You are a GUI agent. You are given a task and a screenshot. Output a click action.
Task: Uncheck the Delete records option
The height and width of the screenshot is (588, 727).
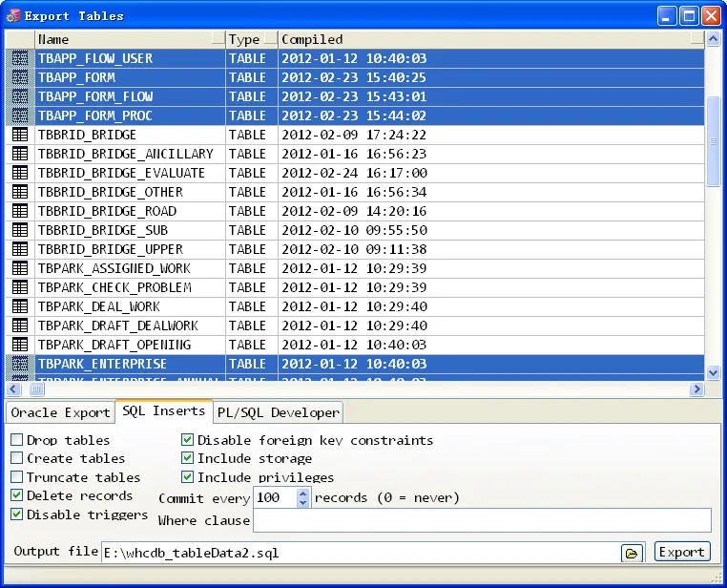(x=16, y=494)
